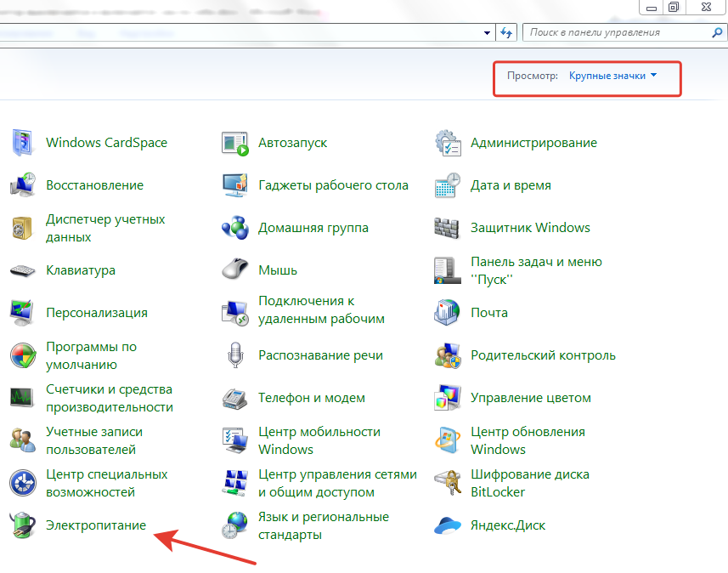Click Учетные записи пользователей icon
The width and height of the screenshot is (728, 573).
tap(22, 440)
